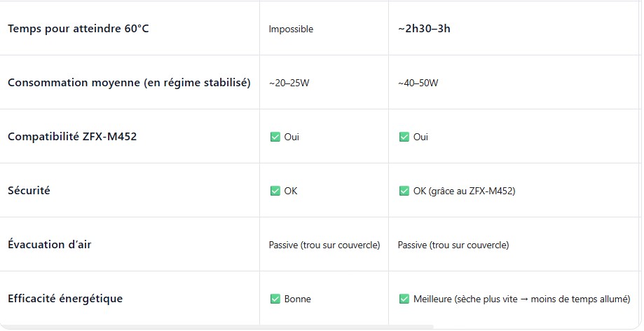Click the green checkmark next to plain OK
644x331 pixels.
coord(275,191)
